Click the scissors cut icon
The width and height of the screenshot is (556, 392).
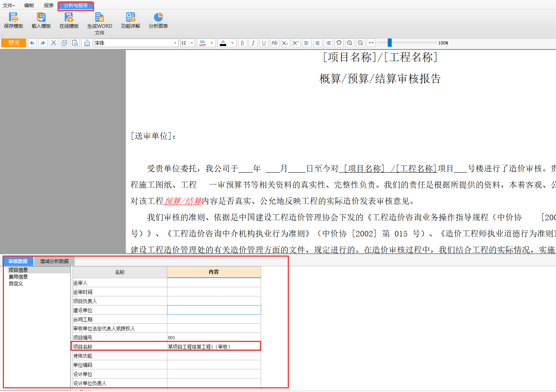click(54, 43)
